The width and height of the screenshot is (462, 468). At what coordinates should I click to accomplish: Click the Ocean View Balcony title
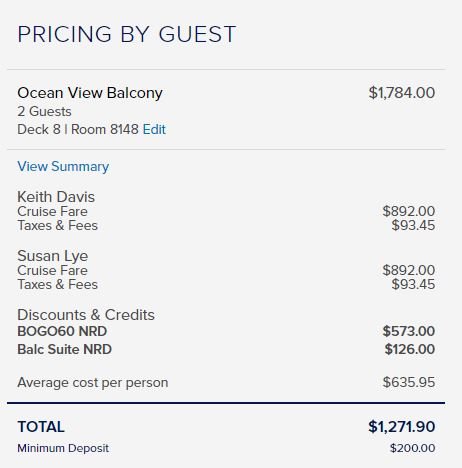pyautogui.click(x=90, y=93)
